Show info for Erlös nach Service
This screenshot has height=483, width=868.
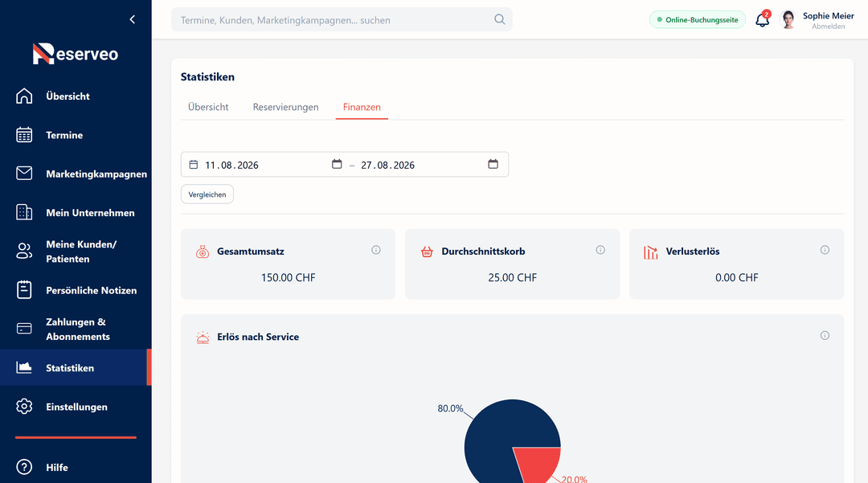825,335
